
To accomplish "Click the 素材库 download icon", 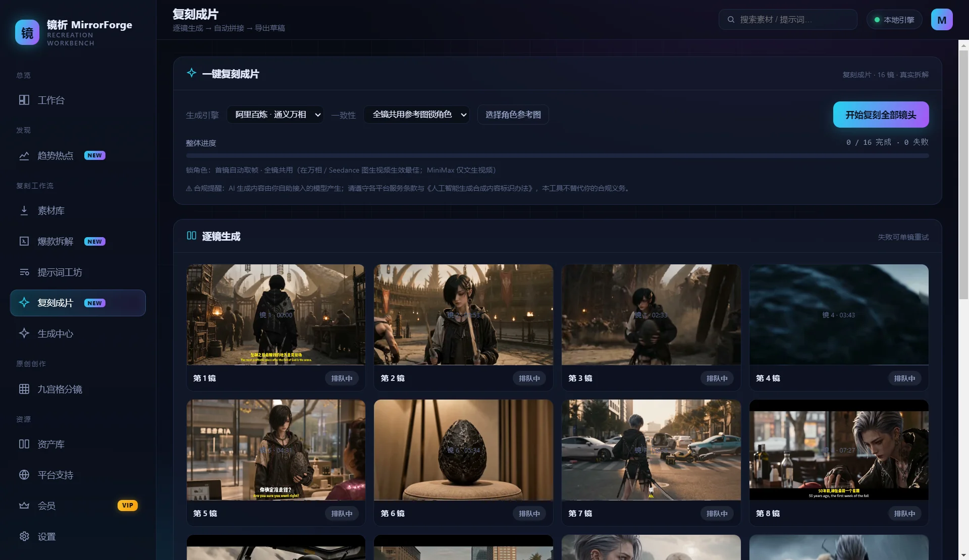I will 24,210.
